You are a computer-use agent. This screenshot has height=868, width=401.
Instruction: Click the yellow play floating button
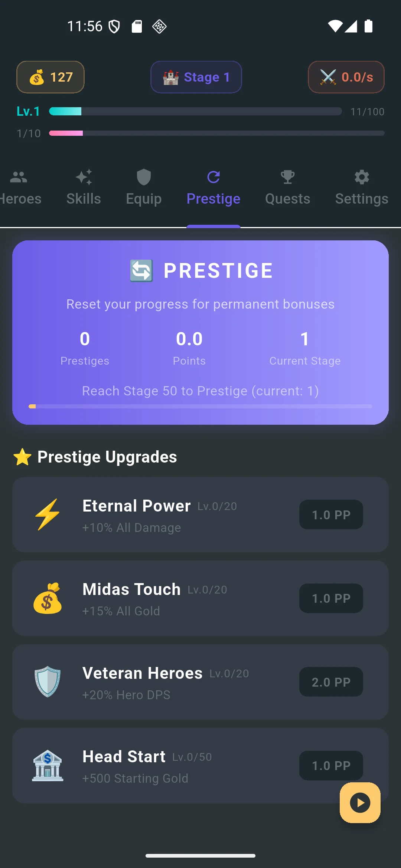(360, 803)
